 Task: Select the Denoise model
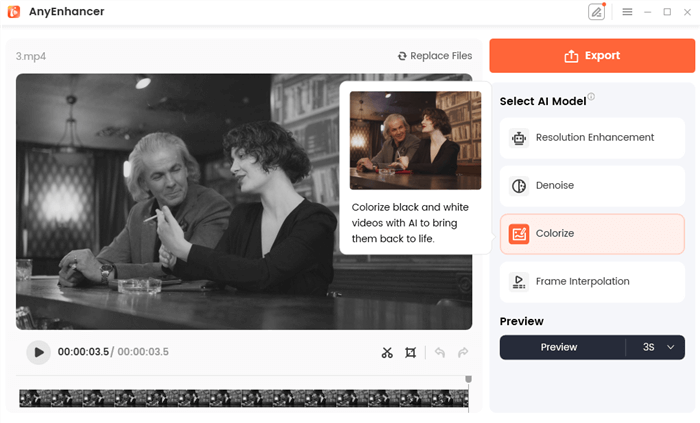coord(592,186)
